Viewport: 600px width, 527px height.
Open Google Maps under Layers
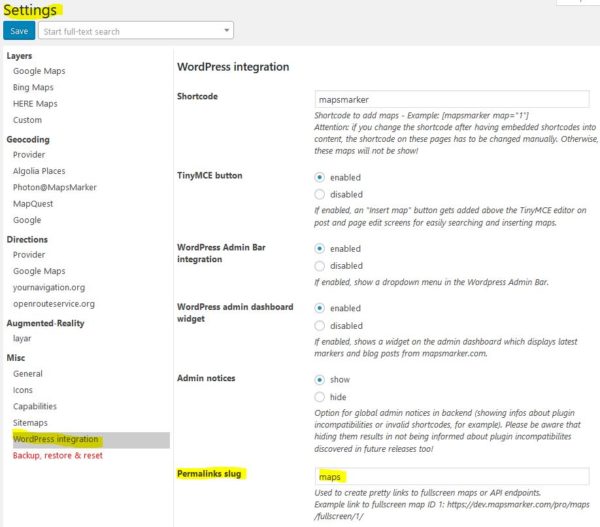[39, 71]
